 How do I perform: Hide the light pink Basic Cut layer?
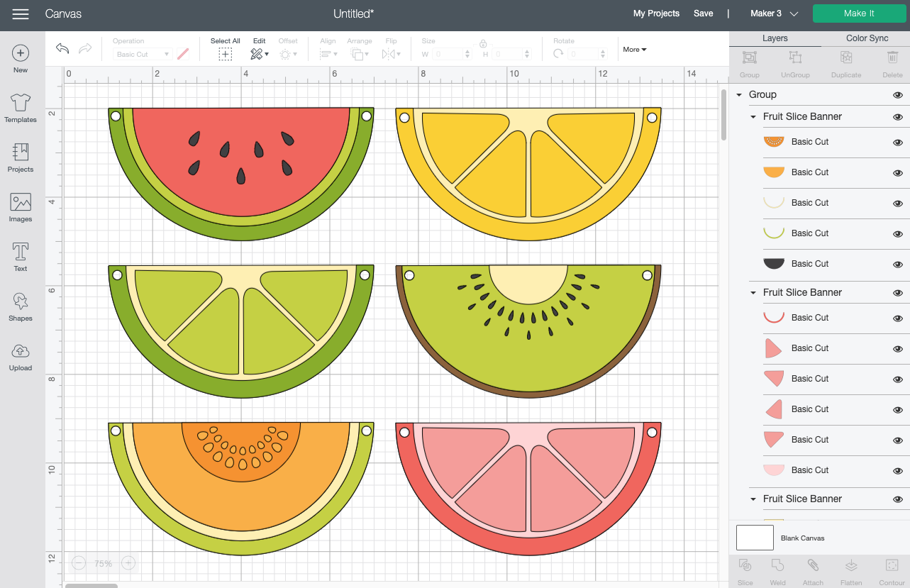coord(897,471)
